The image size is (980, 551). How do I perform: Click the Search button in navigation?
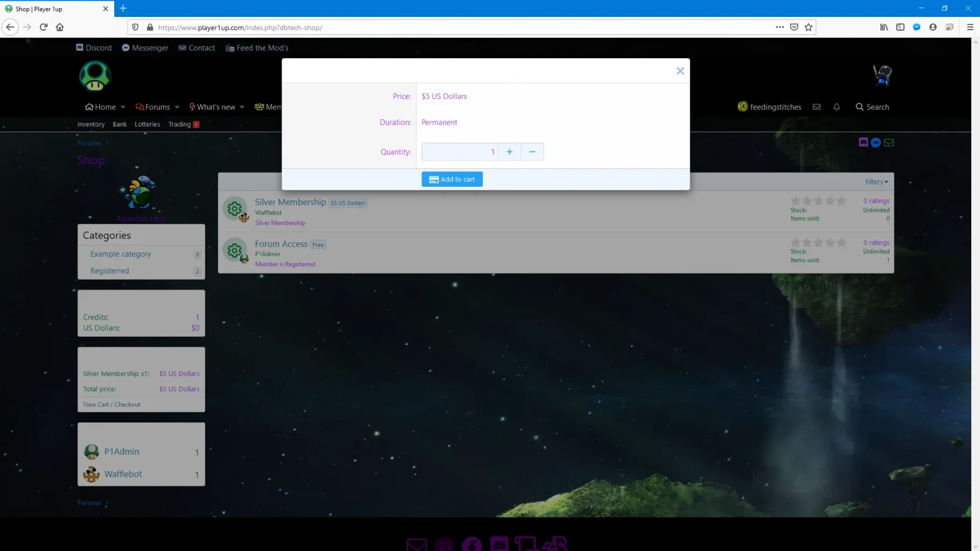pyautogui.click(x=872, y=107)
